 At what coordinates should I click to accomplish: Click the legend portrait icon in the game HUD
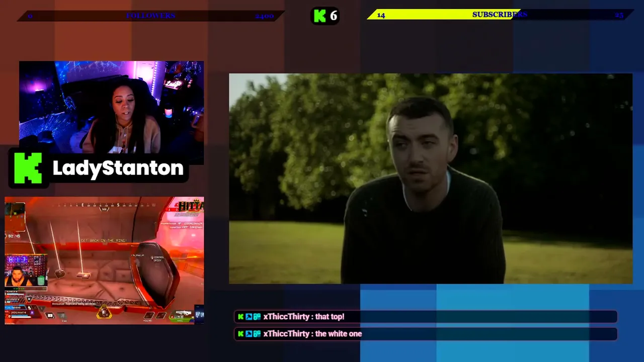104,312
